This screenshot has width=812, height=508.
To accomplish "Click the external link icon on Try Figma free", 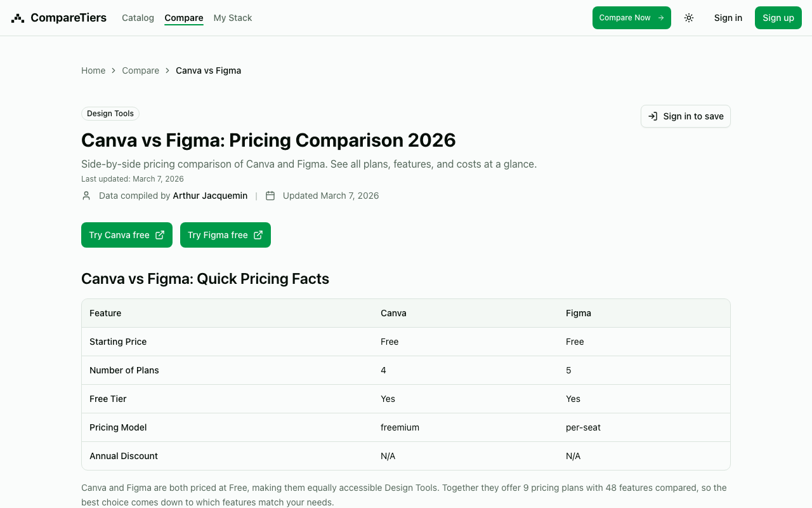I will (258, 235).
